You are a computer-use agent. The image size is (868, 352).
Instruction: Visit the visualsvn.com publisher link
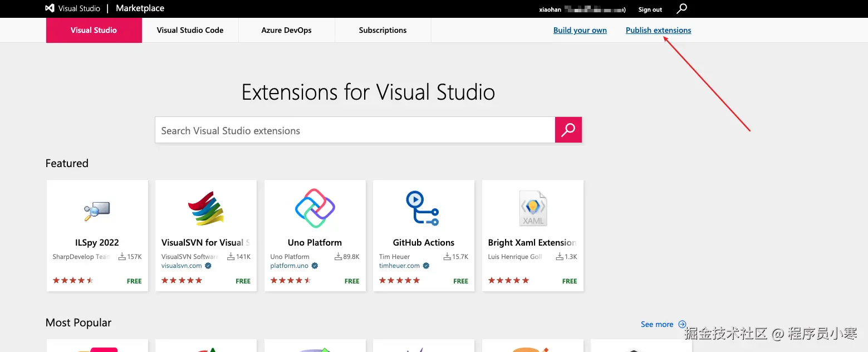click(x=182, y=266)
